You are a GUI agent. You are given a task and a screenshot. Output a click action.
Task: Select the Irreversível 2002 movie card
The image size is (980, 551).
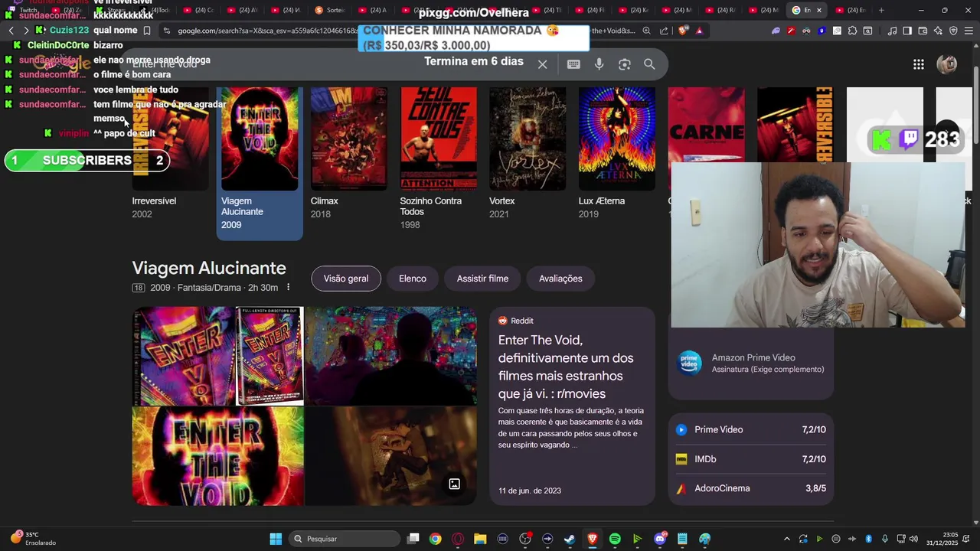coord(170,153)
